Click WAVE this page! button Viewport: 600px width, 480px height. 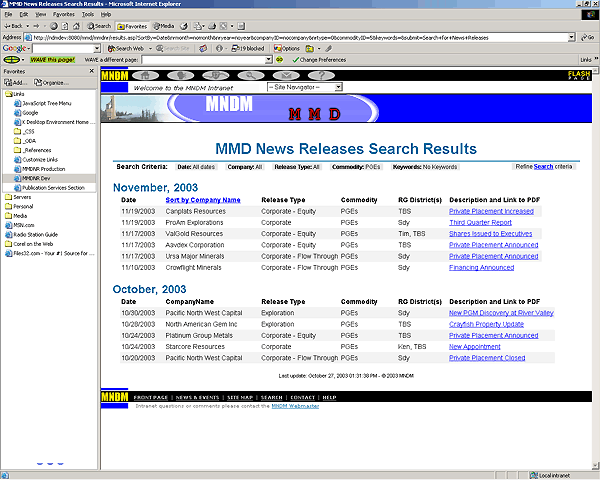click(52, 60)
